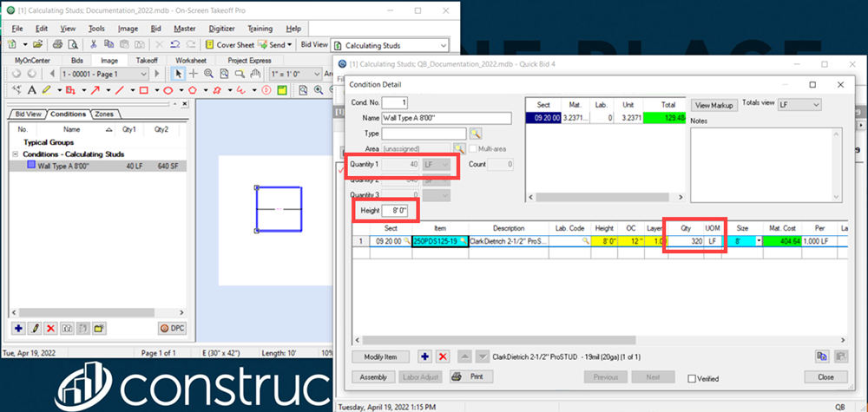The width and height of the screenshot is (868, 412).
Task: Select the arrow pointer tool
Action: (179, 74)
